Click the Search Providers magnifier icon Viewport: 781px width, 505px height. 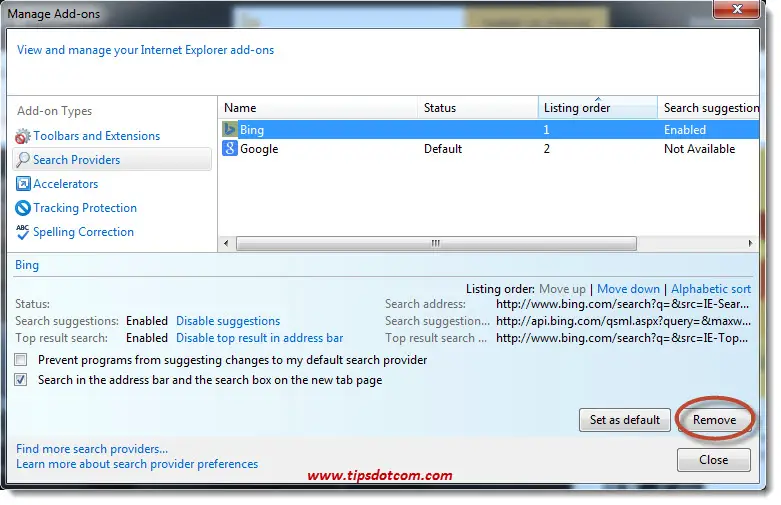click(22, 160)
